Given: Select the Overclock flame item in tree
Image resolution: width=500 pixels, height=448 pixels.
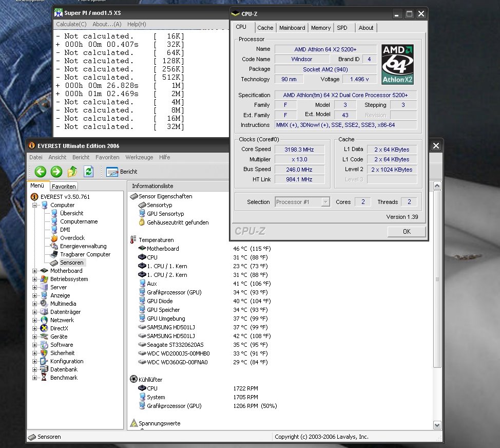Looking at the screenshot, I should (72, 238).
